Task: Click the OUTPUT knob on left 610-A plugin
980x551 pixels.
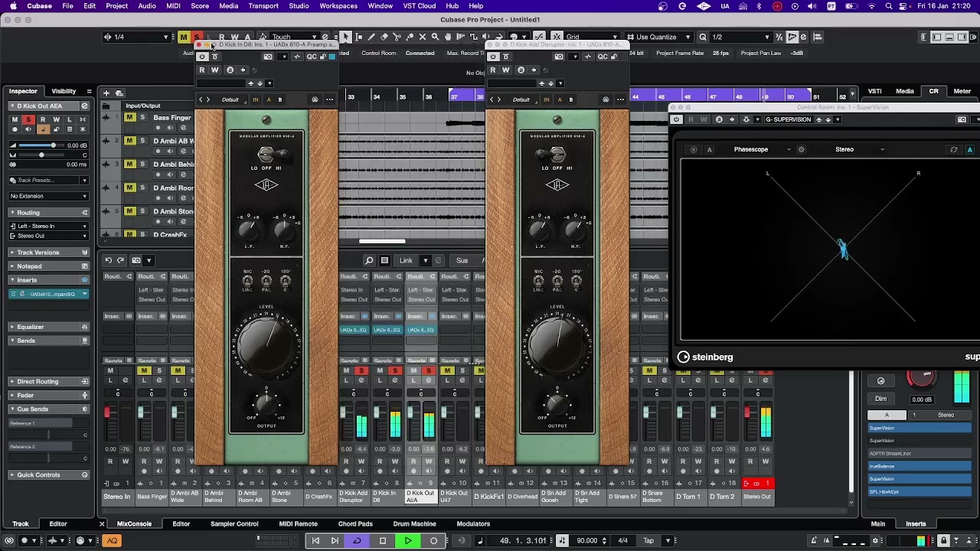Action: coord(266,403)
